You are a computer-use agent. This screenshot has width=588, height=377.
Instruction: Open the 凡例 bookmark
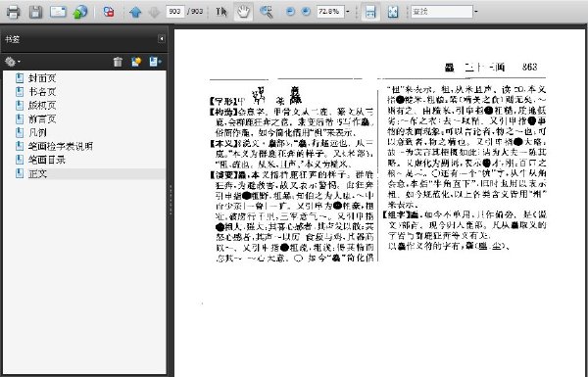coord(37,132)
